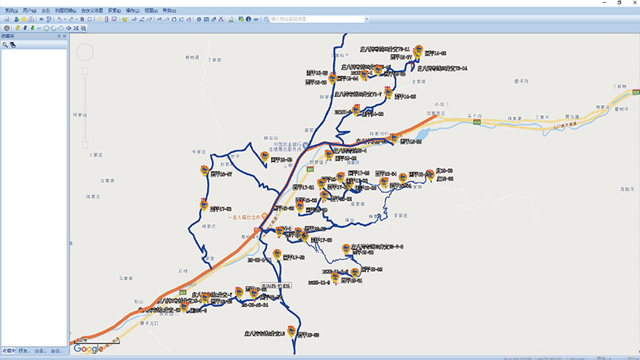Close the left side panel
Image resolution: width=640 pixels, height=360 pixels.
point(64,36)
